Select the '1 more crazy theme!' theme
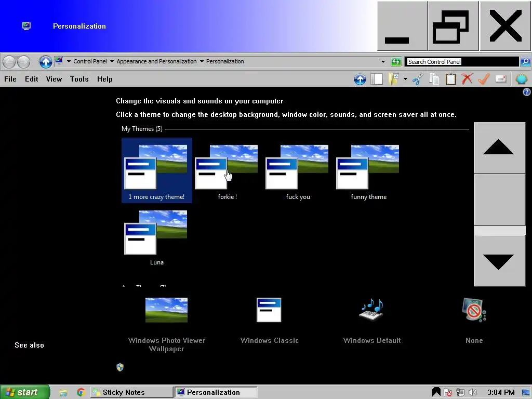Viewport: 532px width, 399px height. pyautogui.click(x=157, y=170)
